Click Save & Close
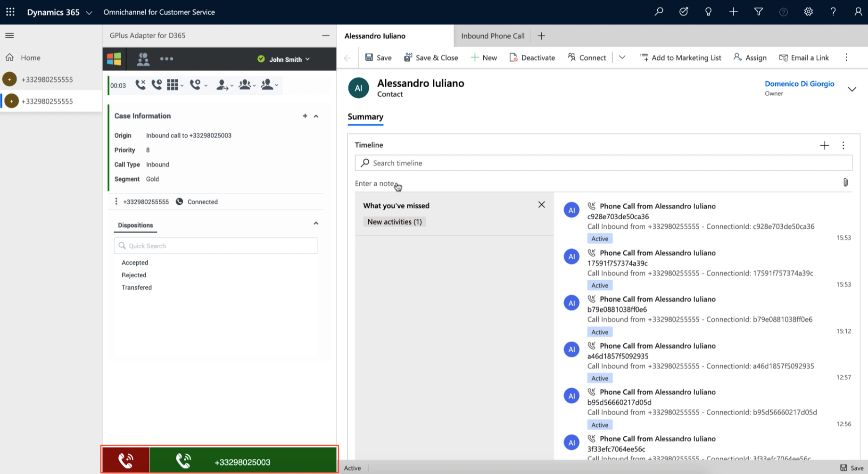 (431, 58)
